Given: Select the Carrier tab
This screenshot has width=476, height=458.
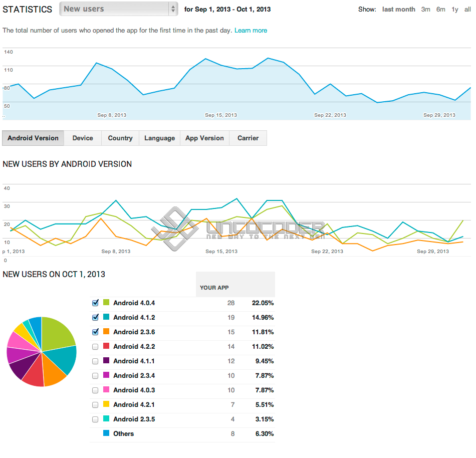Looking at the screenshot, I should pyautogui.click(x=248, y=138).
